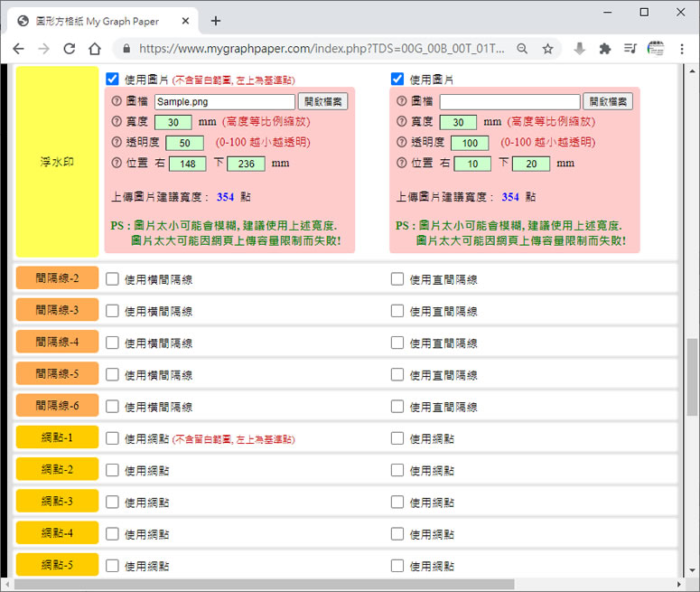Click right 位置 下 field showing 20
Screen dimensions: 700x592
click(x=531, y=164)
